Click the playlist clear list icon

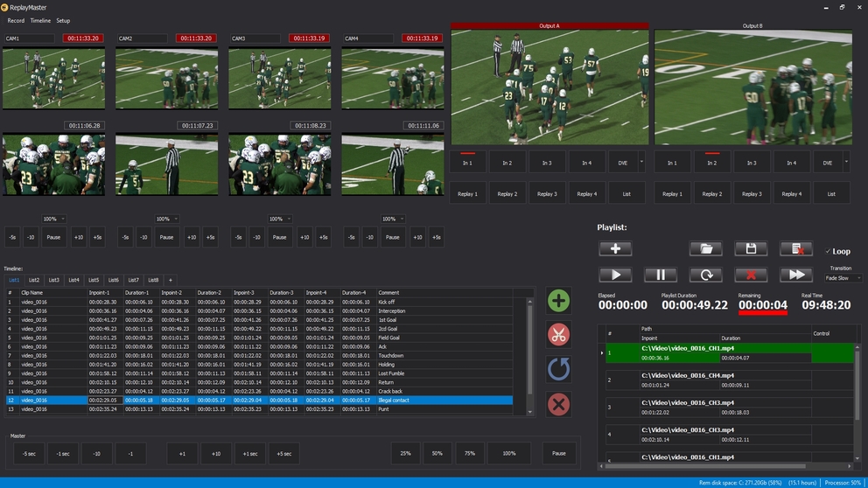click(x=796, y=249)
